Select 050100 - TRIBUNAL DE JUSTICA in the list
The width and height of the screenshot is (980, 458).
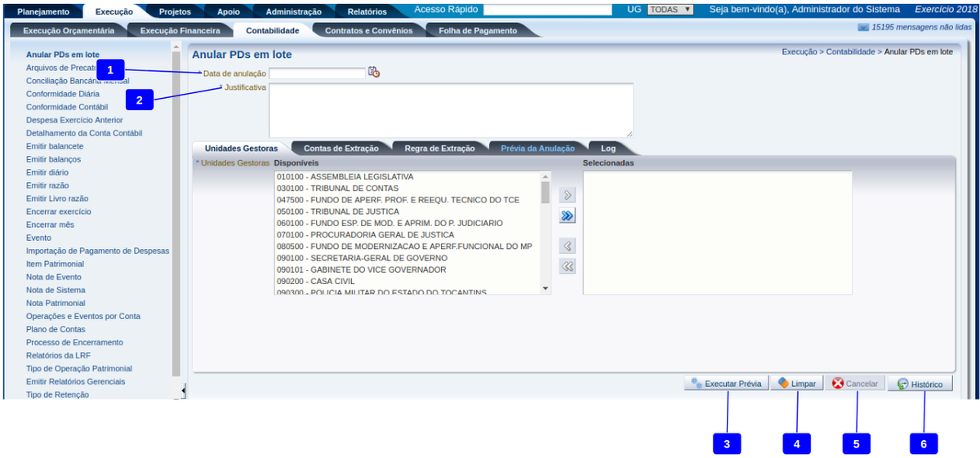[337, 211]
